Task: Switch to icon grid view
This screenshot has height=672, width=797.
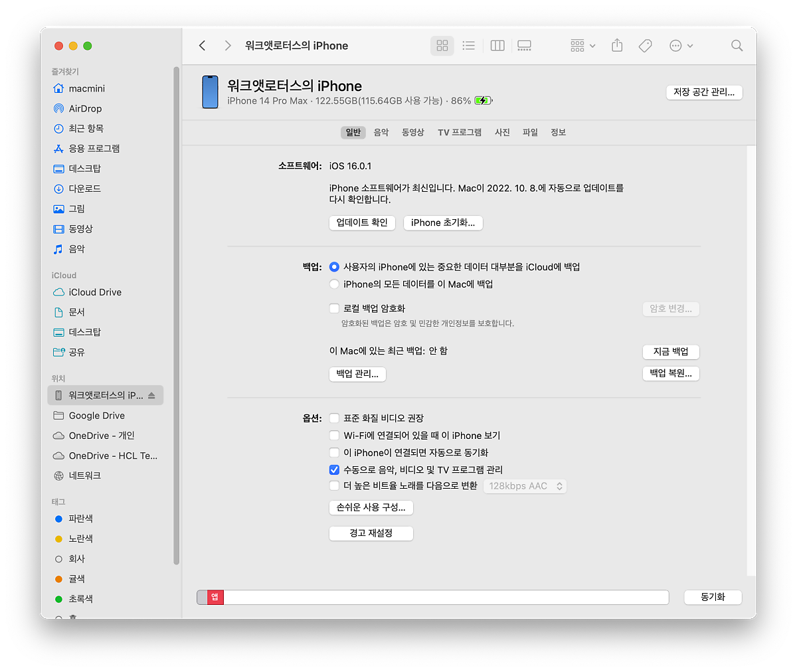Action: click(x=442, y=45)
